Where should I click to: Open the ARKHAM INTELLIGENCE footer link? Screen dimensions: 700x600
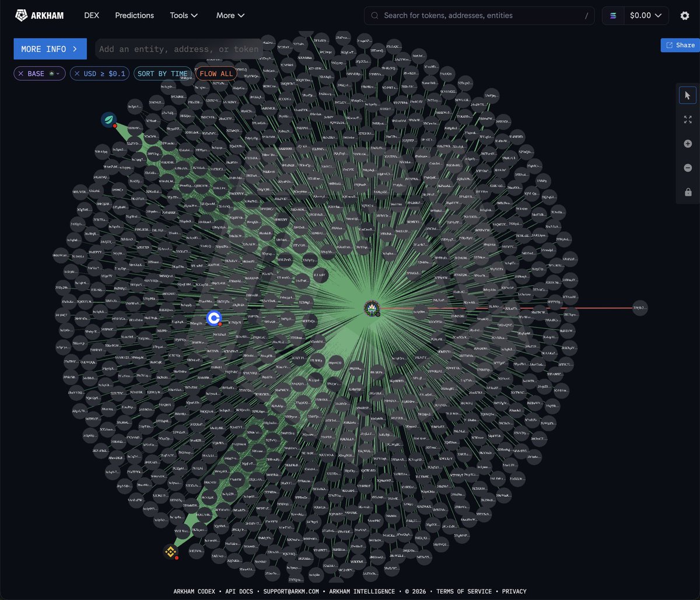click(x=362, y=591)
